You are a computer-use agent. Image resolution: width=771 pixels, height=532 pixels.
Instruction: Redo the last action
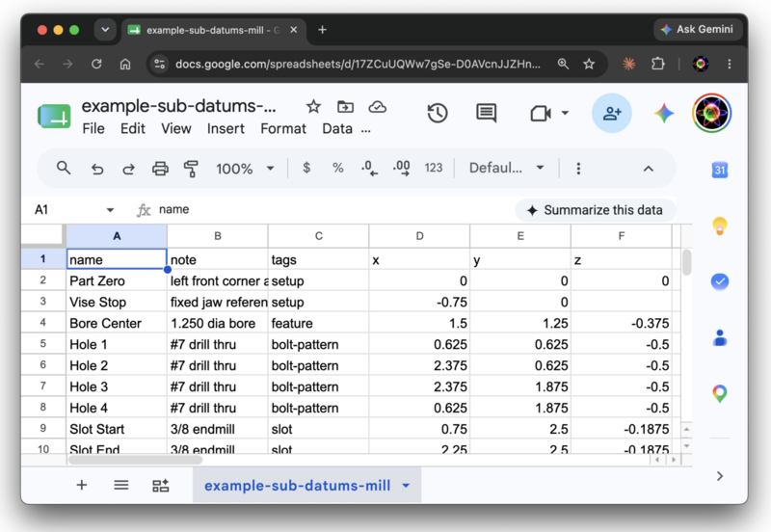click(x=128, y=169)
